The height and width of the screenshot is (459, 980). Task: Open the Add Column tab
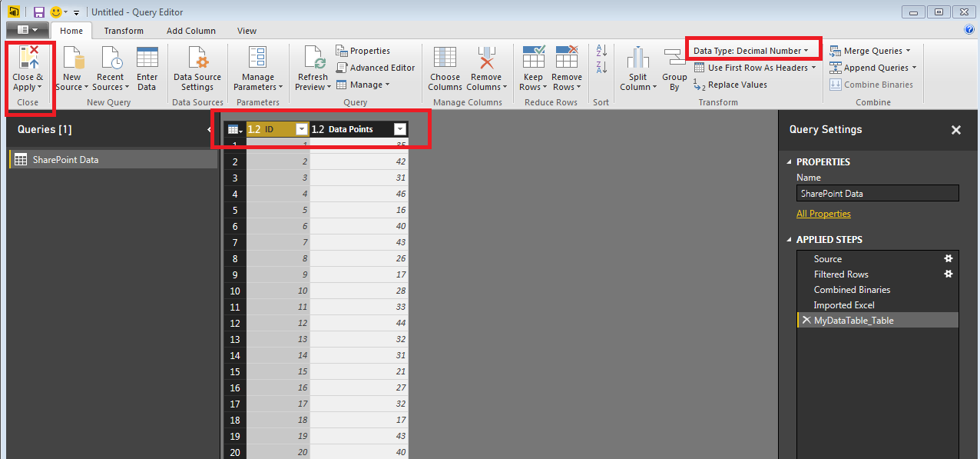tap(191, 31)
